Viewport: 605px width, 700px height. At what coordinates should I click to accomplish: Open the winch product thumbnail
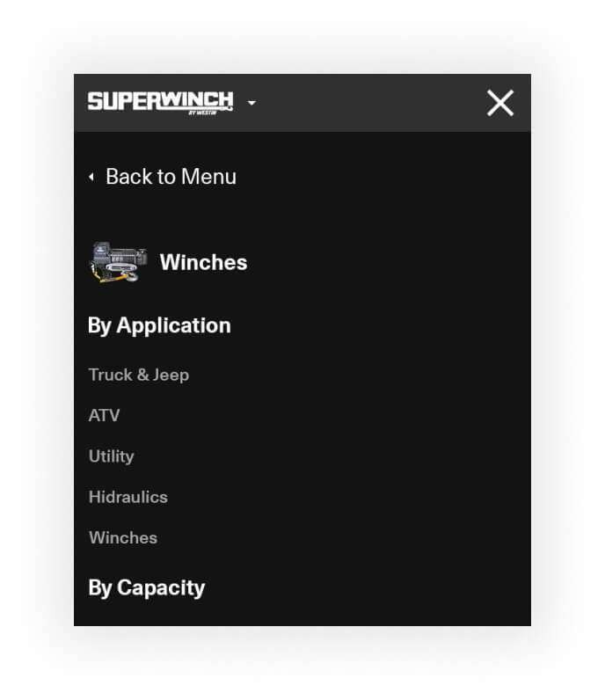pos(119,262)
